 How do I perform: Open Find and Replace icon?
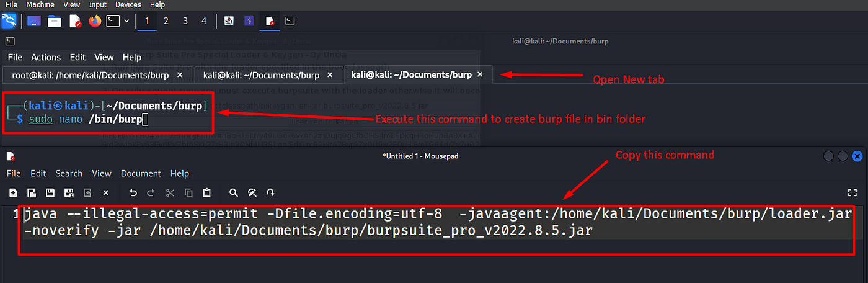(252, 192)
